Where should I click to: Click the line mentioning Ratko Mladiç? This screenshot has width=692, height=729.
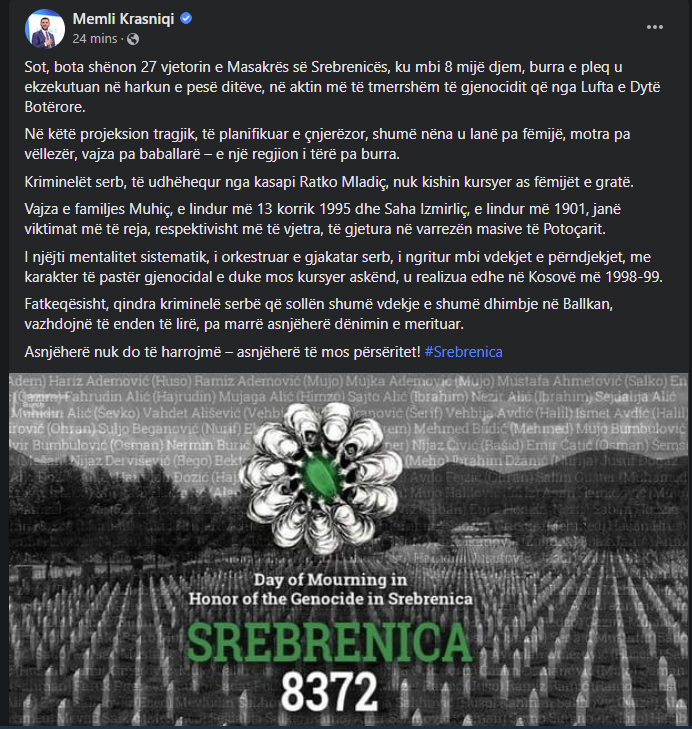coord(329,182)
